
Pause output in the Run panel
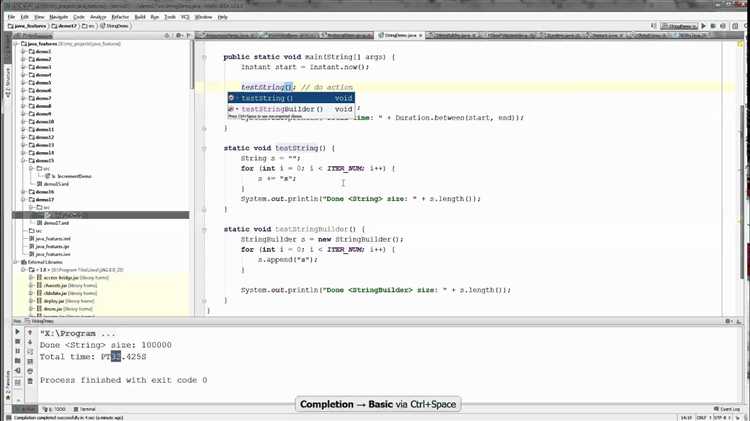[18, 351]
